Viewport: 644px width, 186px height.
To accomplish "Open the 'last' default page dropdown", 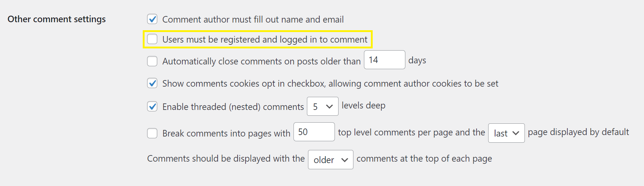I will pyautogui.click(x=506, y=133).
